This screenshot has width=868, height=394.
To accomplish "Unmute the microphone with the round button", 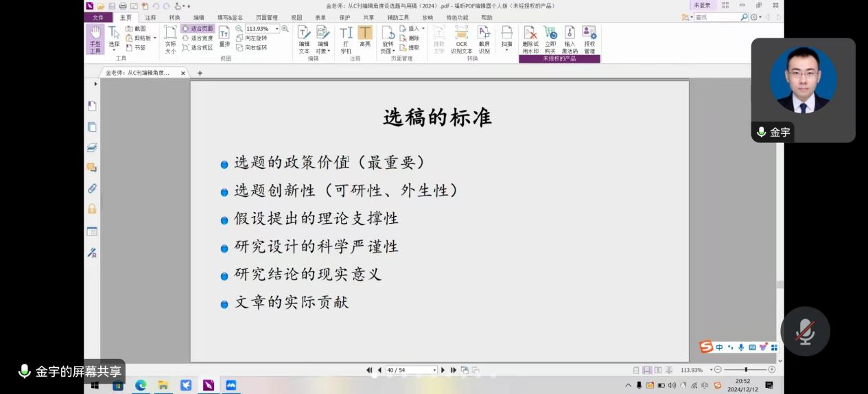I will point(805,332).
